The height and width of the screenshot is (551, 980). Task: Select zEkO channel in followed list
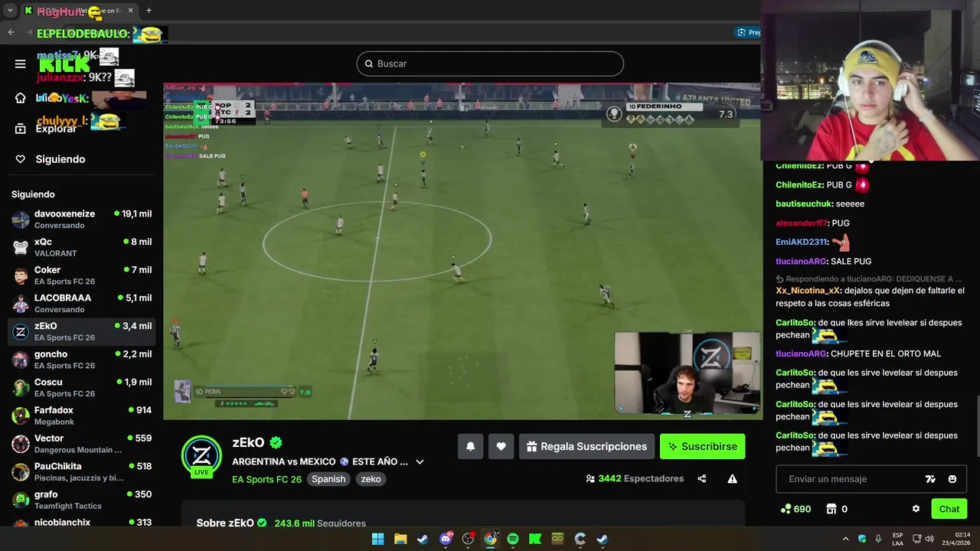coord(81,331)
